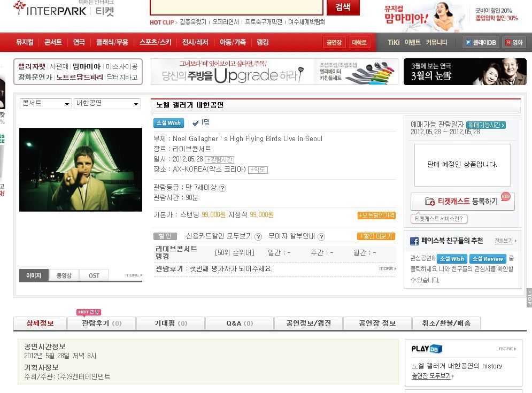The image size is (532, 393).
Task: Click the 오페라연서 hot clip link
Action: coord(226,22)
